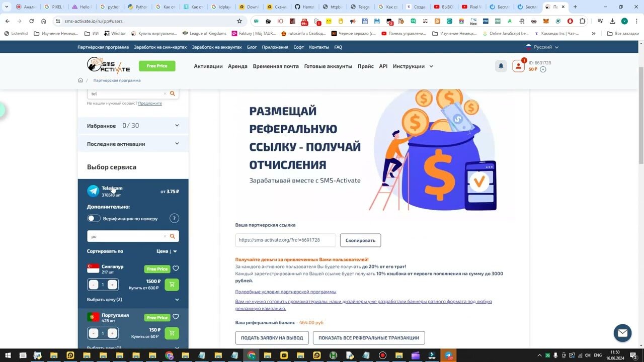Viewport: 644px width, 362px height.
Task: Expand Выбрать цену (2) for Singapore
Action: coord(133,300)
